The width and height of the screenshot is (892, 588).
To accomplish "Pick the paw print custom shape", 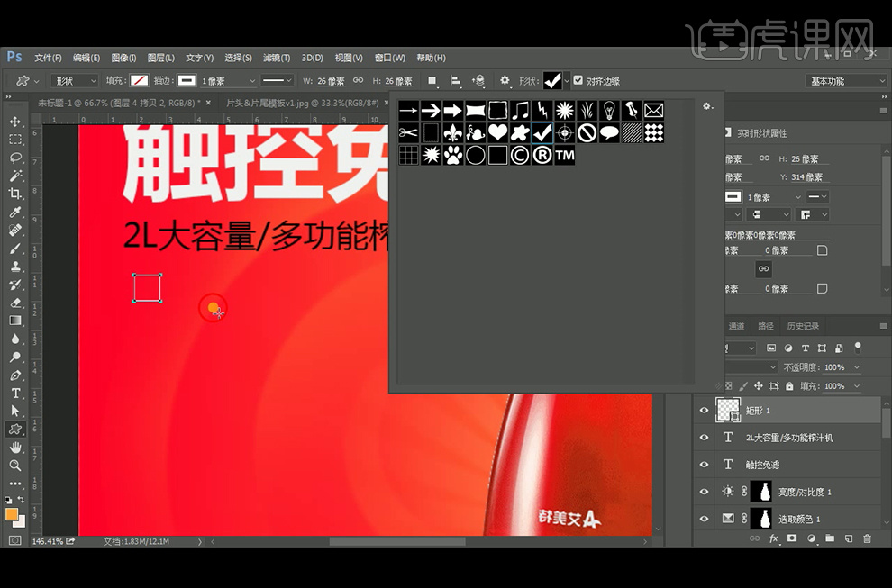I will coord(453,155).
